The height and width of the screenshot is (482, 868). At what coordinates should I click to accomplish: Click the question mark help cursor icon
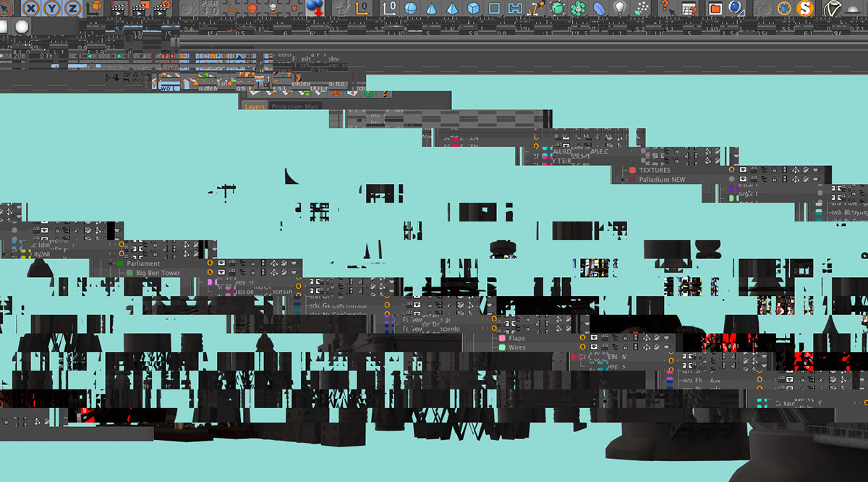(666, 8)
